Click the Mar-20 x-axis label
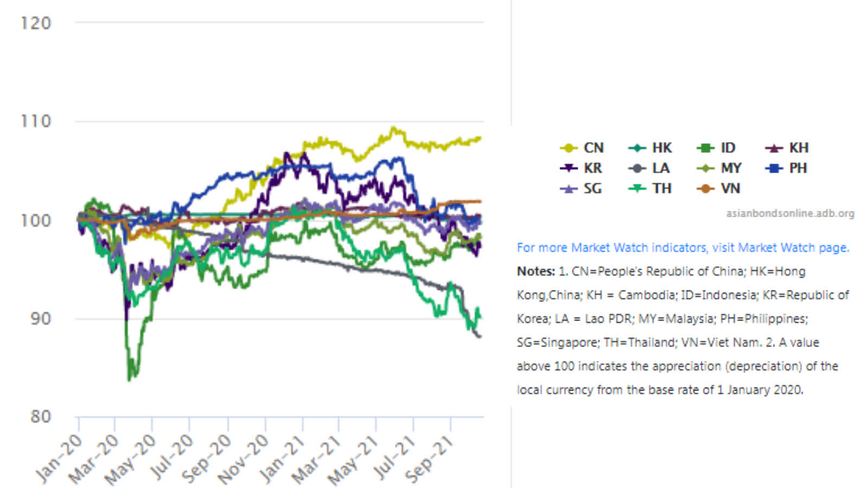868x488 pixels. point(94,459)
